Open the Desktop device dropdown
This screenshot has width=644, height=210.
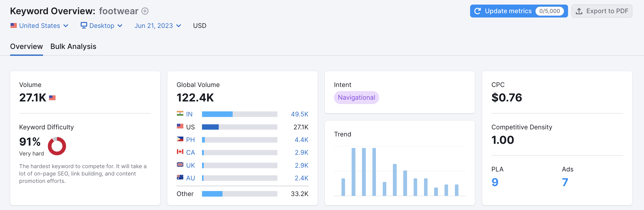pos(102,26)
